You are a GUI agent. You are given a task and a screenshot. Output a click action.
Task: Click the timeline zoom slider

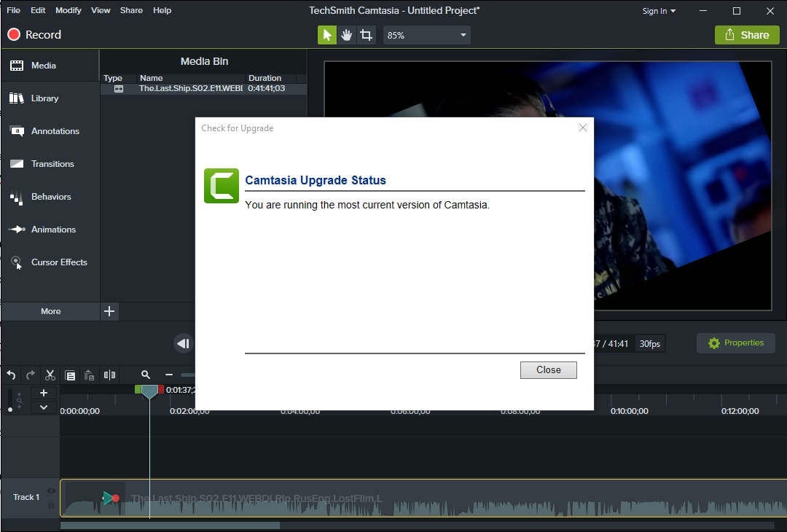188,375
